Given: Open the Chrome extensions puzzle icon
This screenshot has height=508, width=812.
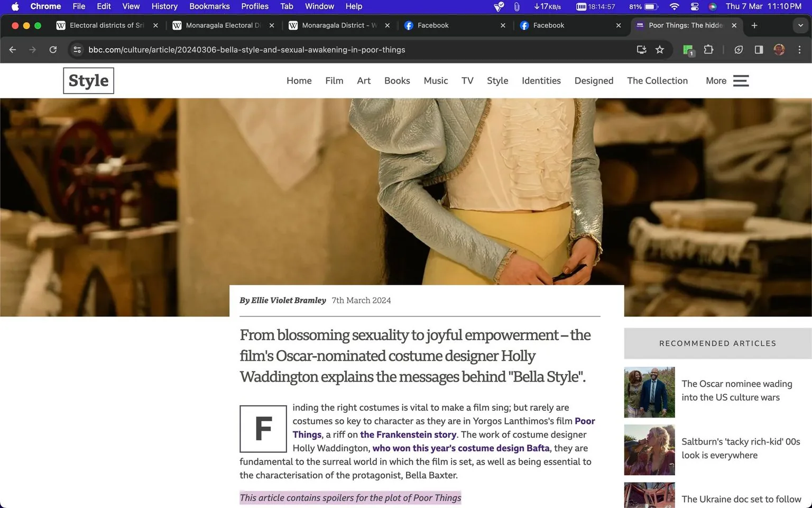Looking at the screenshot, I should coord(708,49).
